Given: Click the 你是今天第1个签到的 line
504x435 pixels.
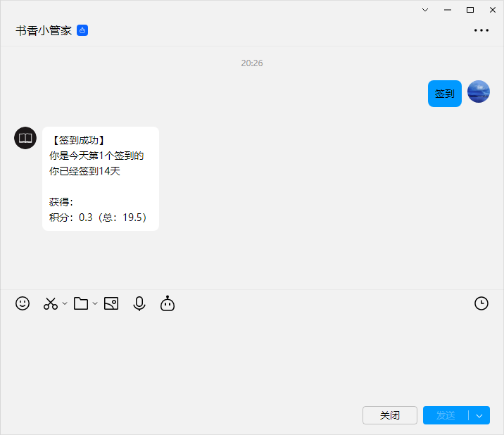Looking at the screenshot, I should click(x=96, y=156).
